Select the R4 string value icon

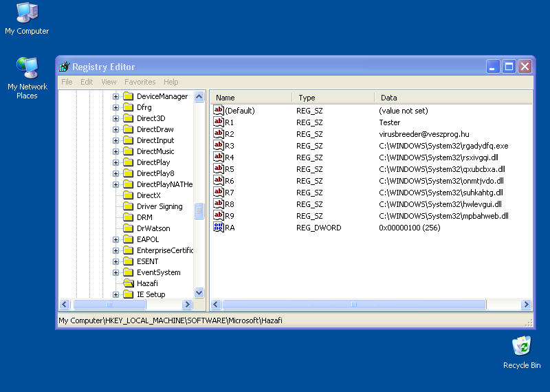tap(218, 157)
